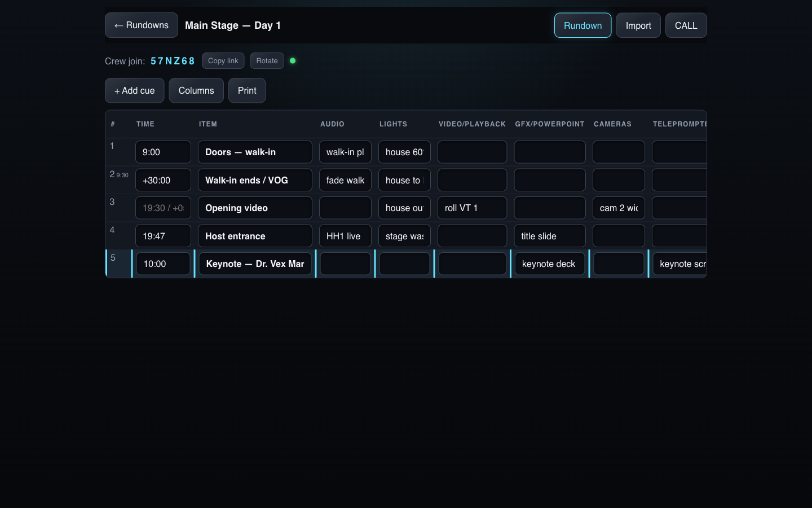This screenshot has width=812, height=508.
Task: Edit the 10:00 time field for Keynote
Action: point(164,264)
